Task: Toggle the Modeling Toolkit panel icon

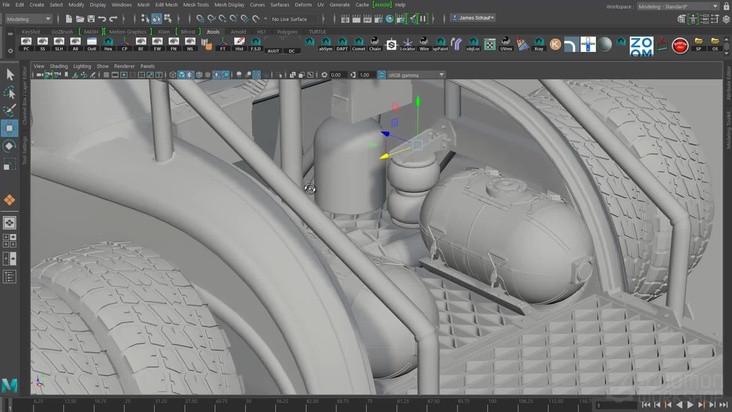Action: coord(682,19)
